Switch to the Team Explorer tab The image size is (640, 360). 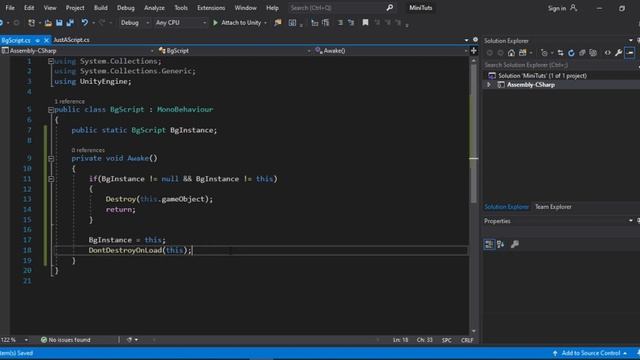pos(553,207)
